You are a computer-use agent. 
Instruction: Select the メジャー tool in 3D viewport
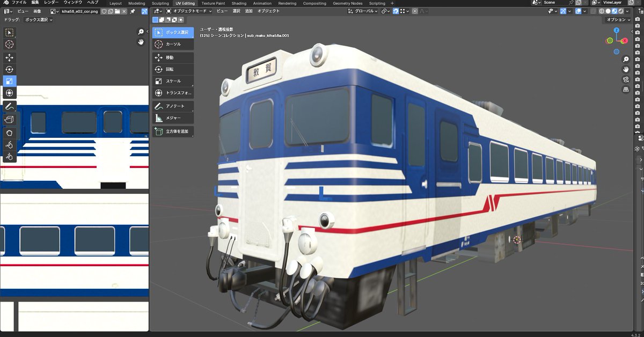tap(173, 118)
